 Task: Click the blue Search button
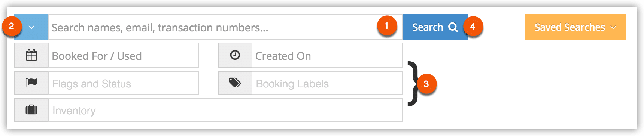pyautogui.click(x=435, y=27)
